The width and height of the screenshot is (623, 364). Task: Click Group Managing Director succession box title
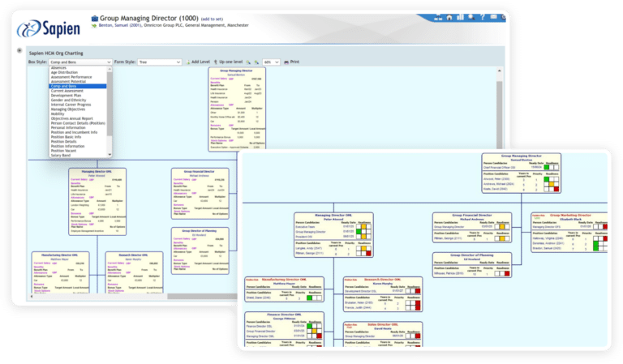(522, 156)
